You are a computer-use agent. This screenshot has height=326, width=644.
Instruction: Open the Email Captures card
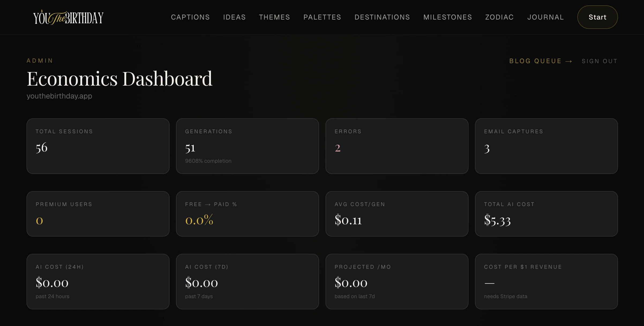pos(546,146)
